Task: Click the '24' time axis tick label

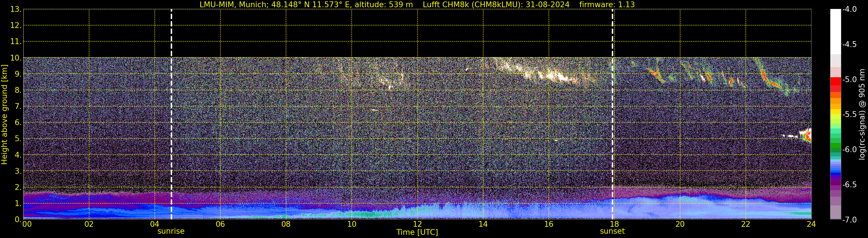Action: pyautogui.click(x=811, y=224)
